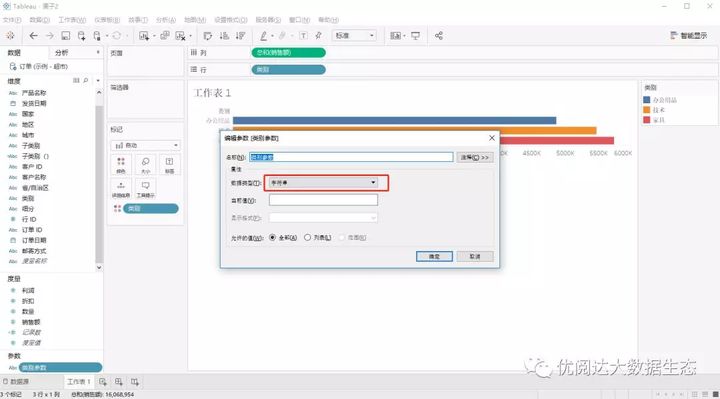Click the group members paperclip icon
The width and height of the screenshot is (720, 399).
tap(282, 35)
